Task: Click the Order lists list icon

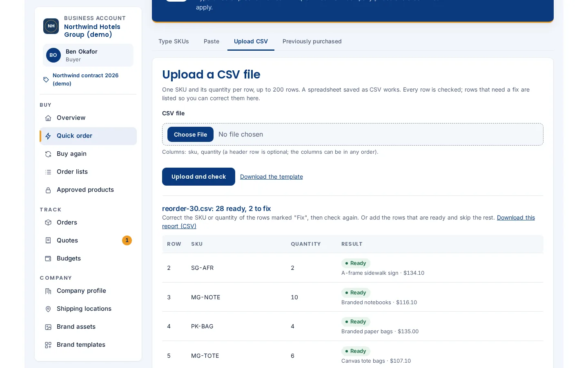Action: pyautogui.click(x=48, y=172)
